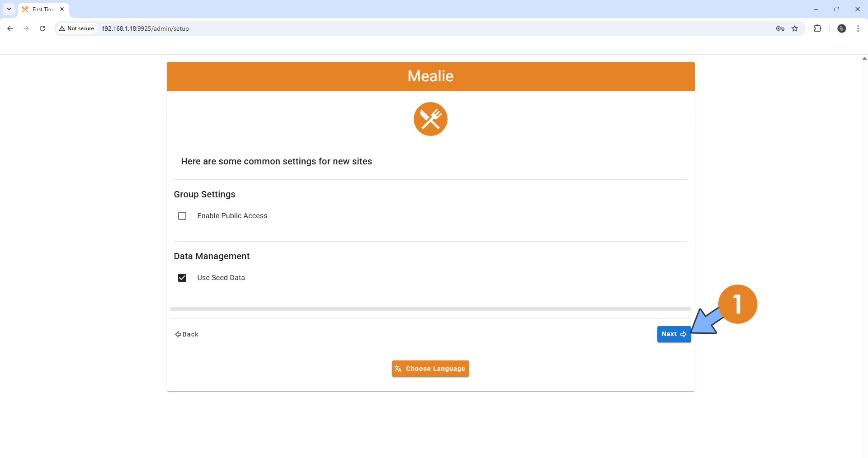
Task: Click the 'Data Management' heading
Action: coord(212,256)
